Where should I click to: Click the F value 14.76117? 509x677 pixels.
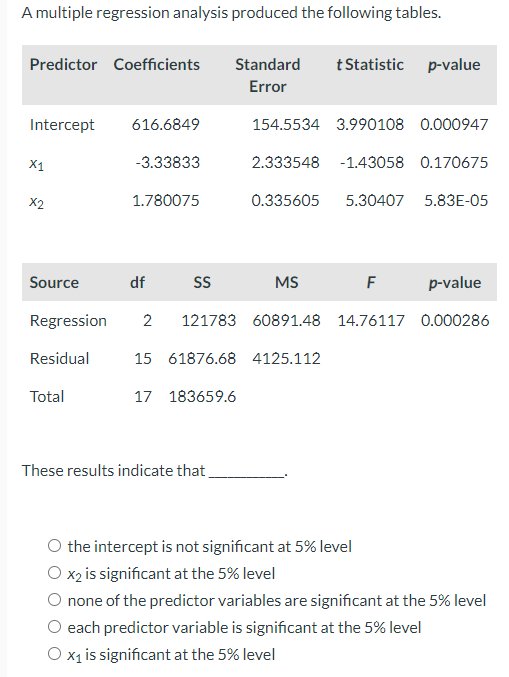(x=371, y=320)
